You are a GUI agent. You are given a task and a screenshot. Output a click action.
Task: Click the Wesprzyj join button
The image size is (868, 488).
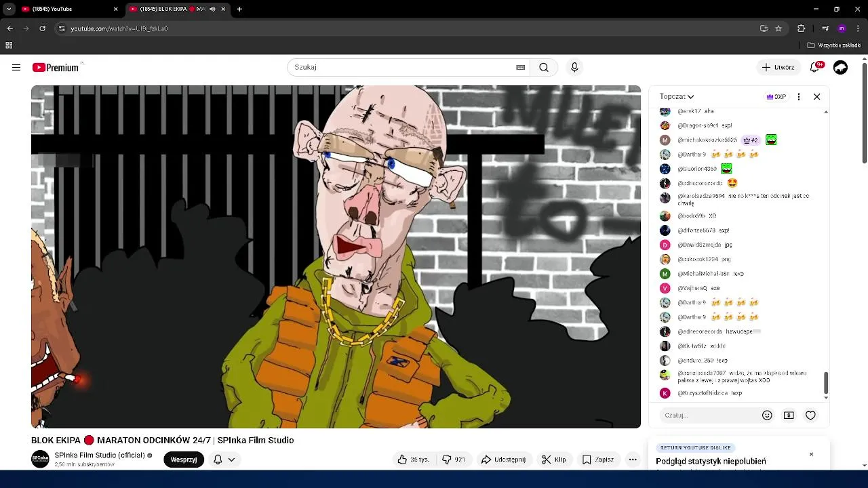click(184, 460)
